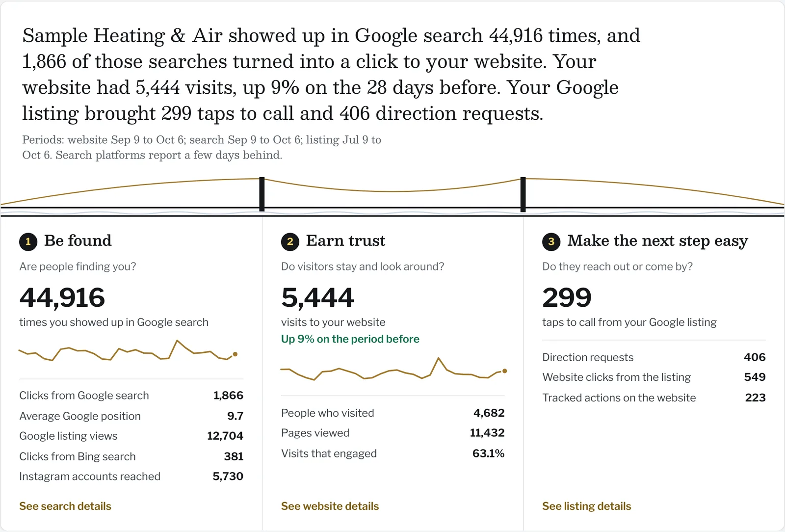
Task: Select the end dot on visits sparkline
Action: coord(504,371)
